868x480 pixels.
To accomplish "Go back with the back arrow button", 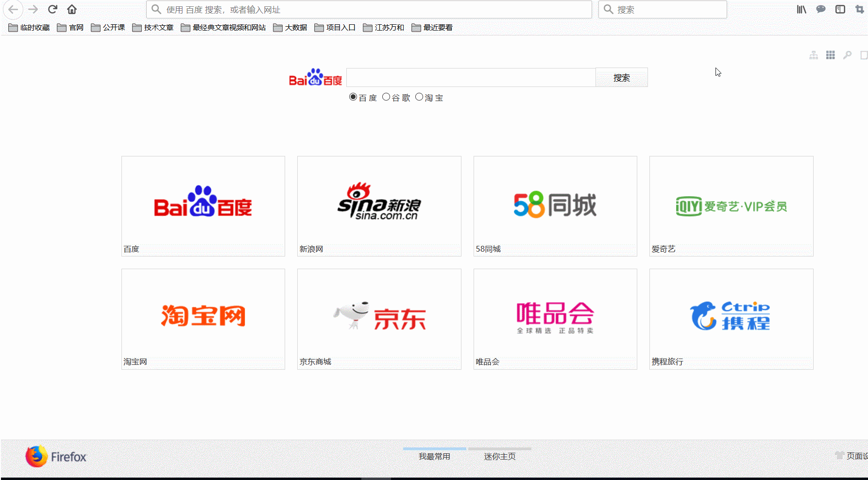I will [x=13, y=9].
